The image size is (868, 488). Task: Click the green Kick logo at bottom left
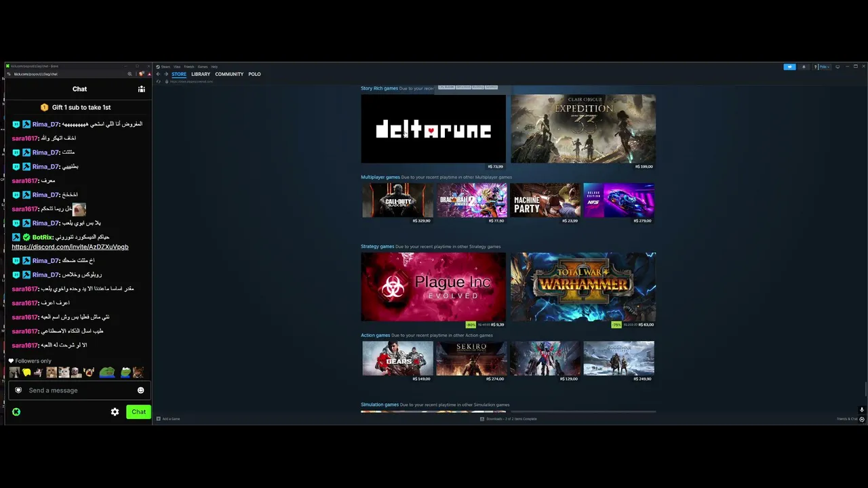pyautogui.click(x=16, y=412)
